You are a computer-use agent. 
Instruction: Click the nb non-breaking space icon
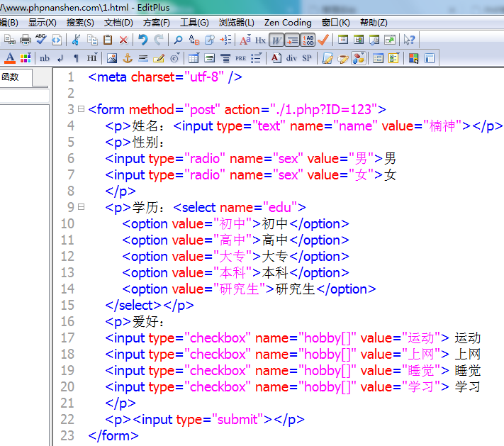(x=45, y=58)
